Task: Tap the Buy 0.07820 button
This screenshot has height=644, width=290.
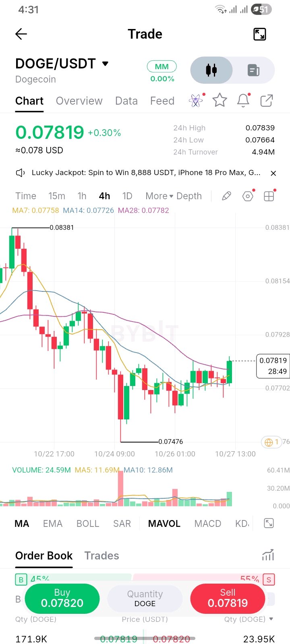Action: (62, 599)
